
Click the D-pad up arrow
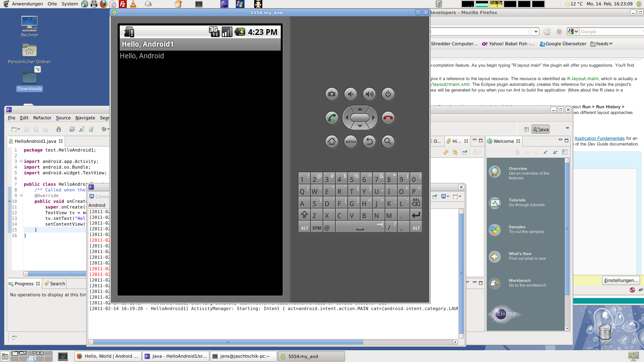coord(360,109)
